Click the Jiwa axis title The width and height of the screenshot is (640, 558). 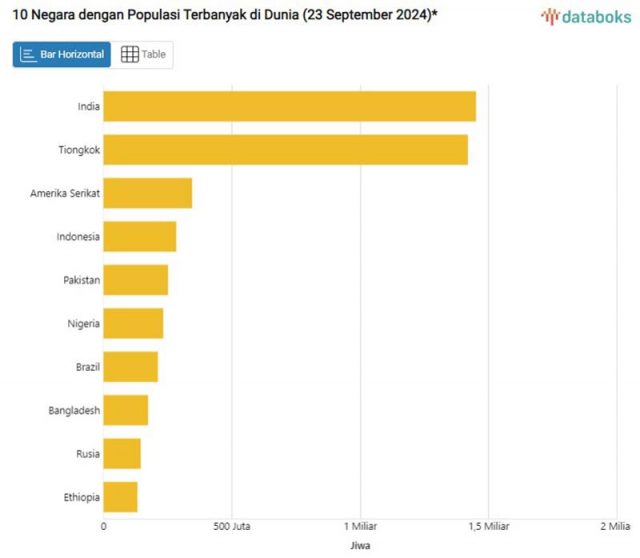(360, 545)
